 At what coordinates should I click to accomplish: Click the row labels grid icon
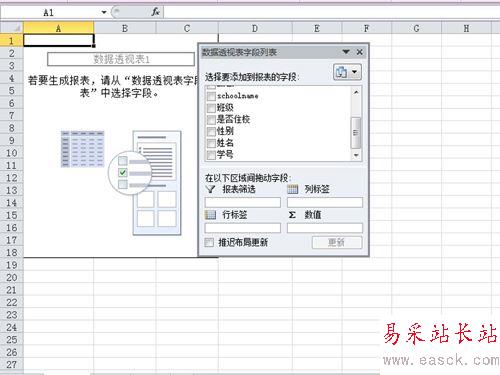coord(210,215)
